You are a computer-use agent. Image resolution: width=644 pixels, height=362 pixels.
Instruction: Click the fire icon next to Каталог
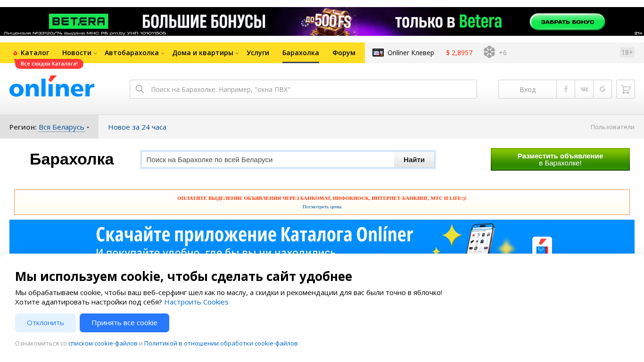coord(15,53)
